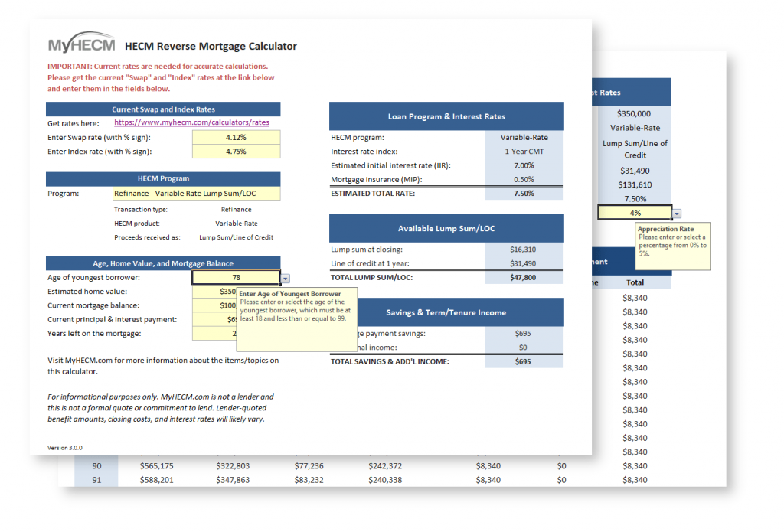Click the 'Lump Sum/Line of Credit' proceeds value
The height and width of the screenshot is (532, 784).
(236, 237)
